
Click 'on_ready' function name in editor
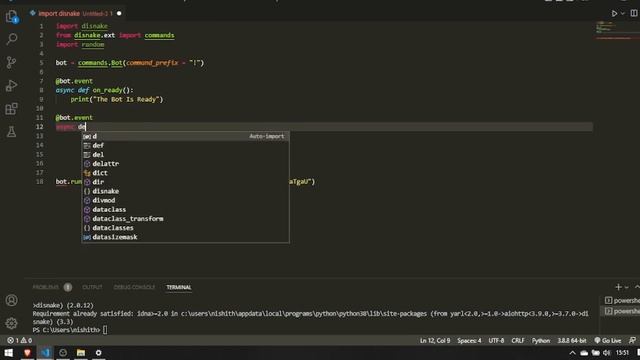(107, 90)
